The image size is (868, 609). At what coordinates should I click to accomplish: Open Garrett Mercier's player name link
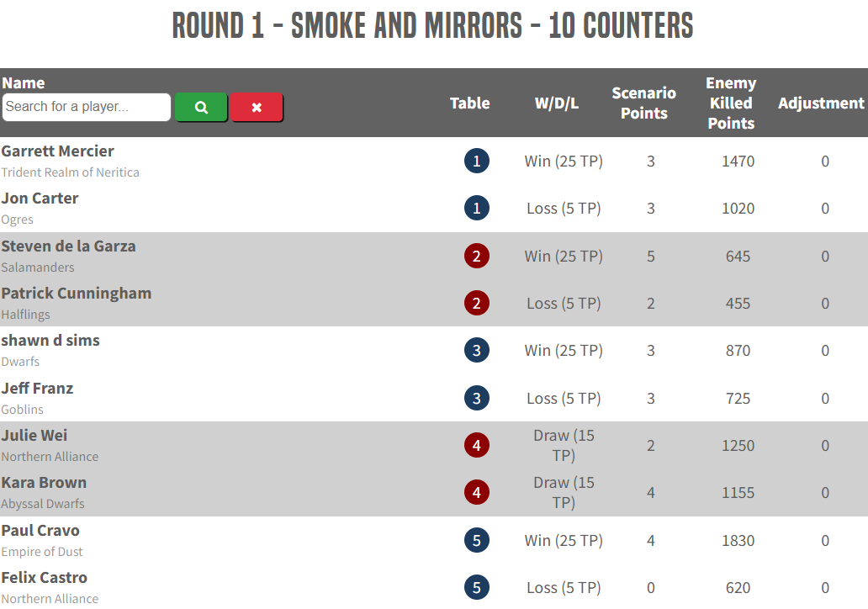[58, 151]
